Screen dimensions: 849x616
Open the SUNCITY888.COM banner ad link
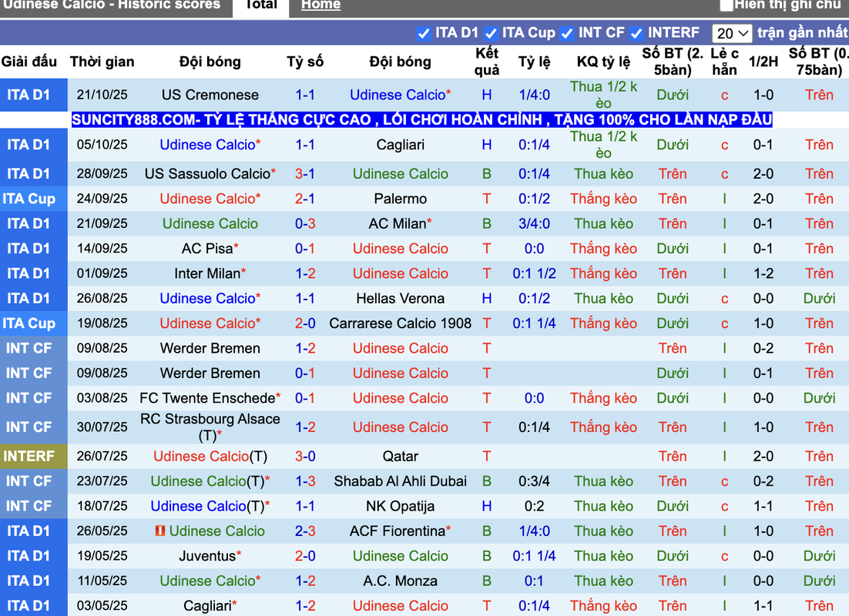point(421,119)
